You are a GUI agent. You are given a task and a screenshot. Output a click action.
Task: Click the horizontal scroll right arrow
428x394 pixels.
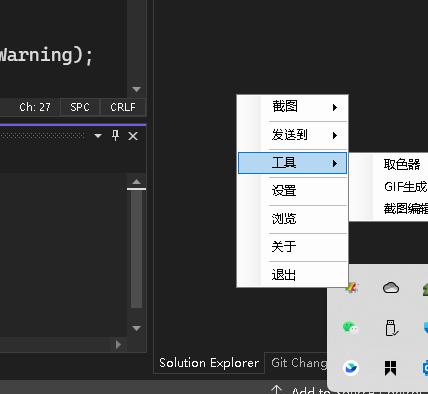click(x=118, y=344)
